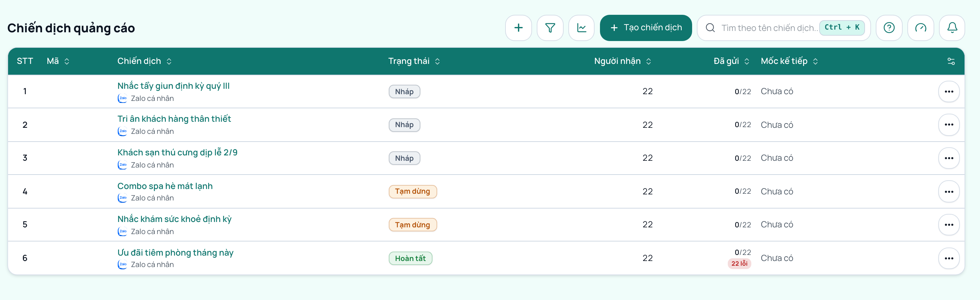Open the line chart statistics icon

click(x=581, y=28)
